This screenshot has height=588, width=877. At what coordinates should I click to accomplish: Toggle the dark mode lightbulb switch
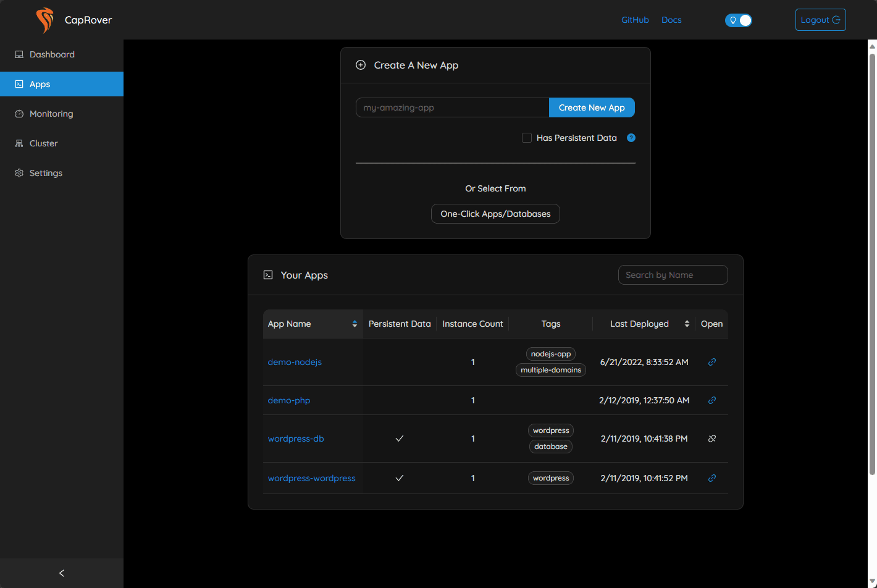pyautogui.click(x=738, y=20)
